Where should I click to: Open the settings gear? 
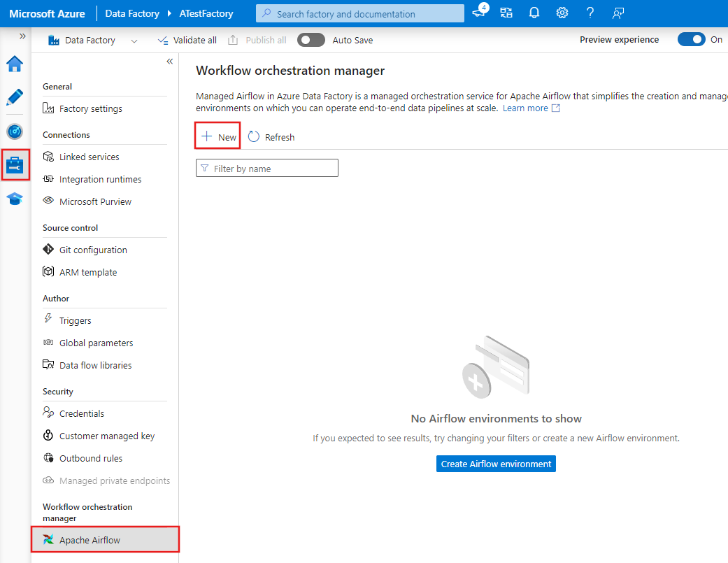click(562, 13)
